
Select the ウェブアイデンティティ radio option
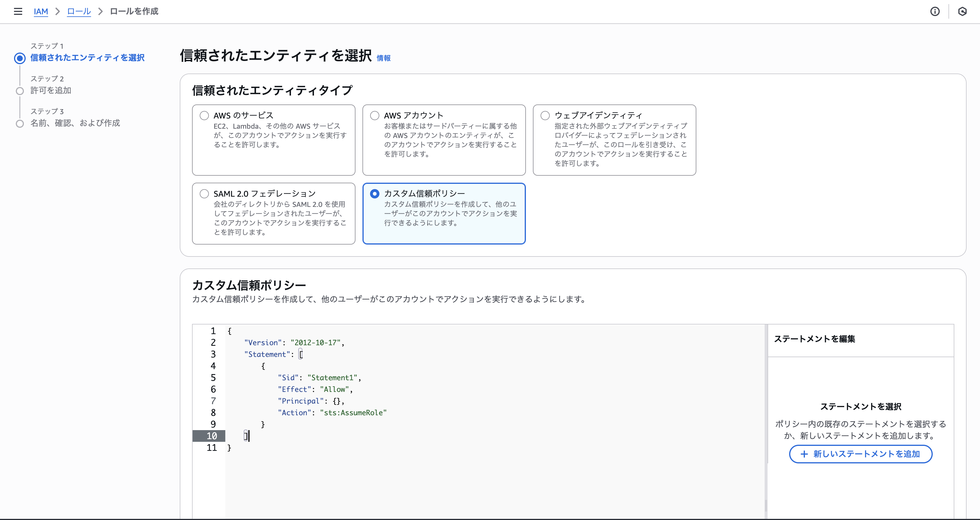pos(545,115)
